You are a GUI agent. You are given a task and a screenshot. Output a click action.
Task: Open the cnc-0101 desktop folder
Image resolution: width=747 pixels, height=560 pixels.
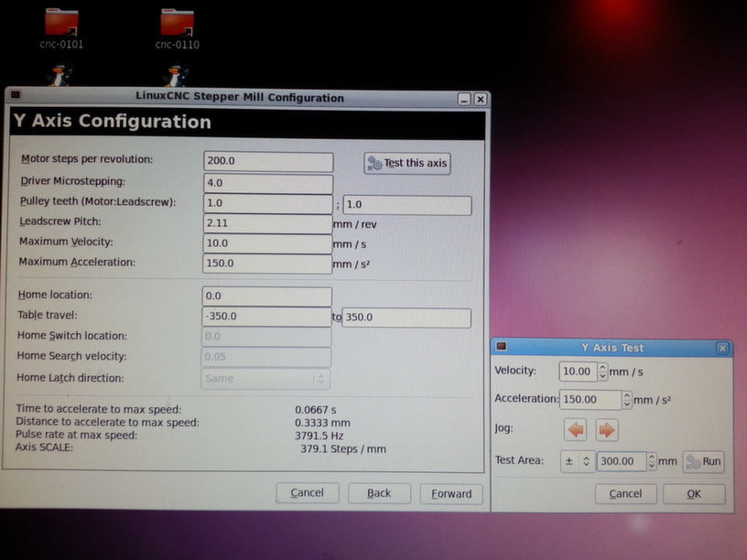61,27
